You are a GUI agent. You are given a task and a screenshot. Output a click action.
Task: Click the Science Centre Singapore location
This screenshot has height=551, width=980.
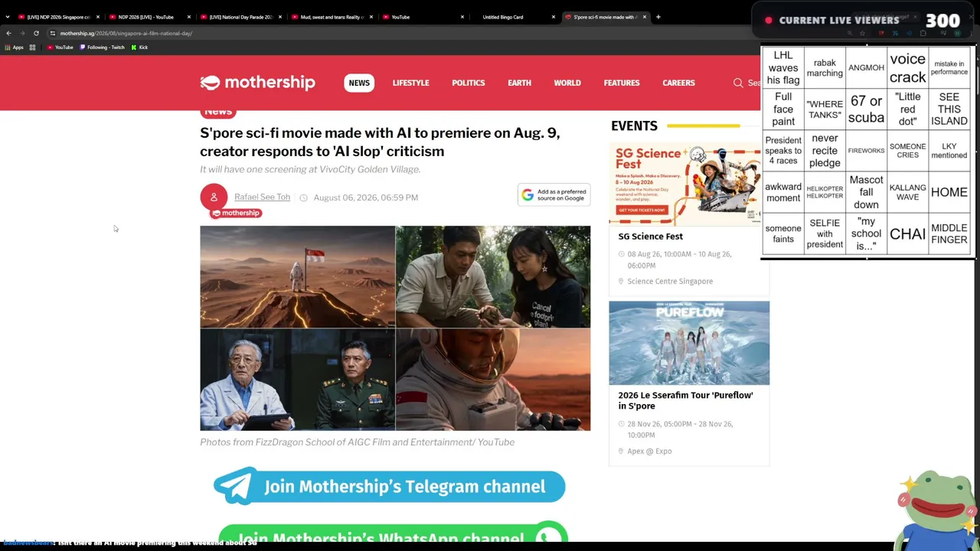click(670, 282)
